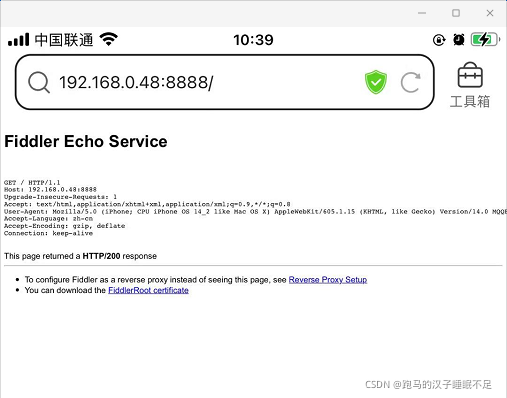Open the 工具箱 toolbox

470,85
